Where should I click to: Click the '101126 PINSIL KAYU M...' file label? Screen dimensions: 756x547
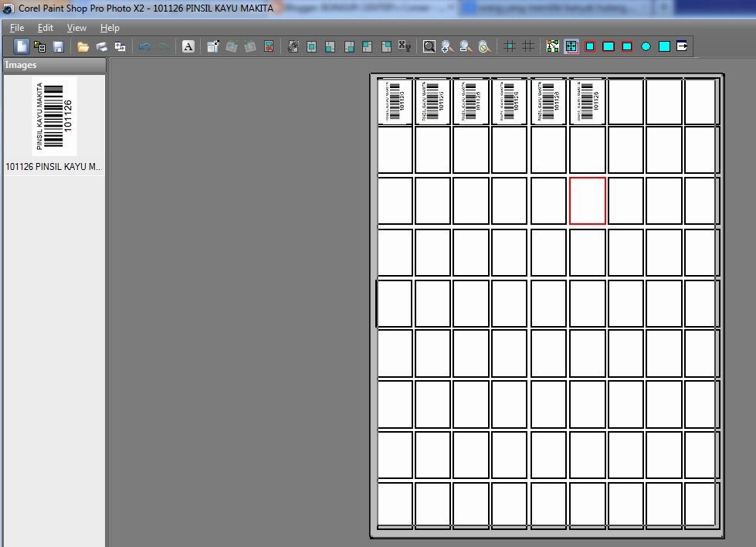53,167
